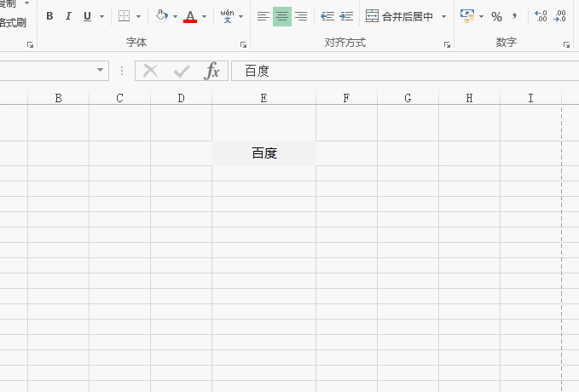The height and width of the screenshot is (392, 579).
Task: Increase decimal places icon
Action: coord(541,16)
